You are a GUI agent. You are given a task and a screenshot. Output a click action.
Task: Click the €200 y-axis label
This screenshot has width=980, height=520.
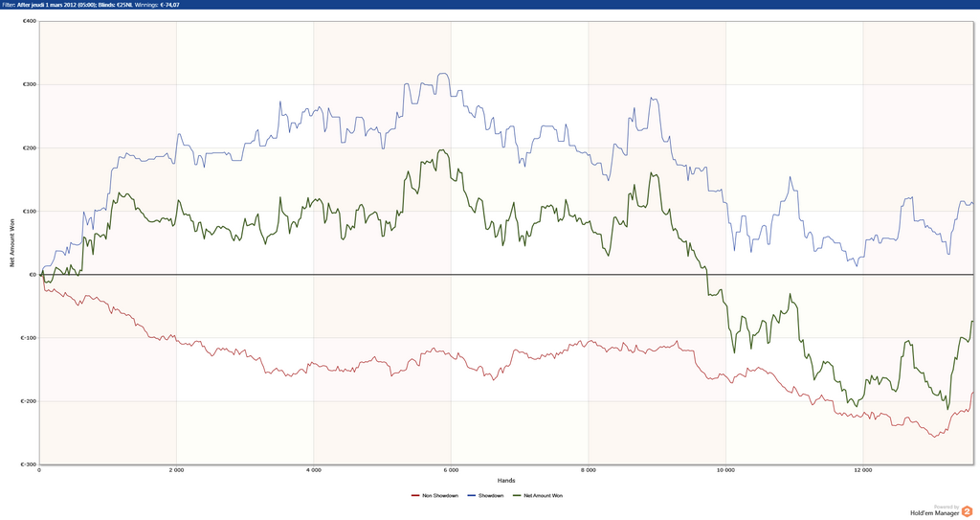point(30,148)
